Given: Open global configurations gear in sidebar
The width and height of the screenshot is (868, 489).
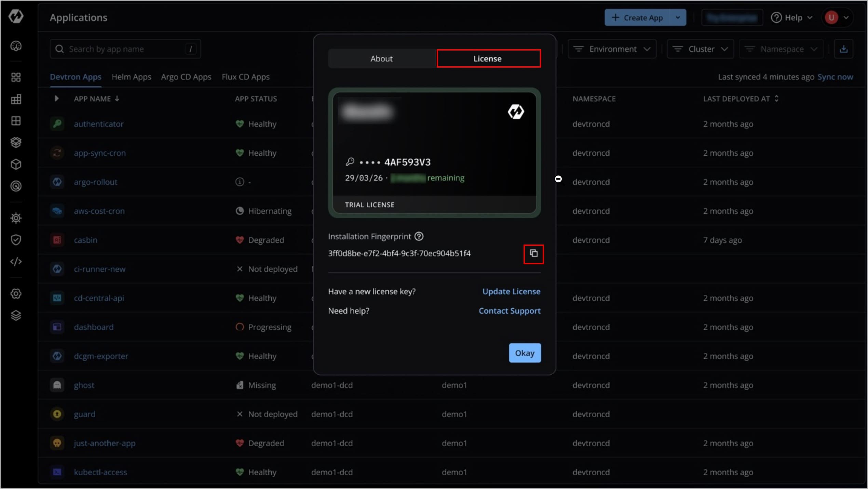Looking at the screenshot, I should click(x=16, y=294).
